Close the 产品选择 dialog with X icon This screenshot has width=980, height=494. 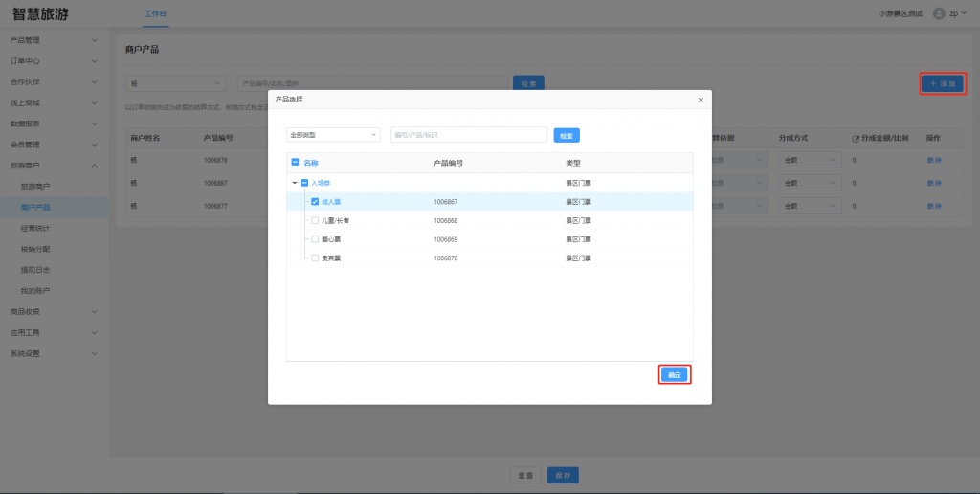tap(701, 100)
